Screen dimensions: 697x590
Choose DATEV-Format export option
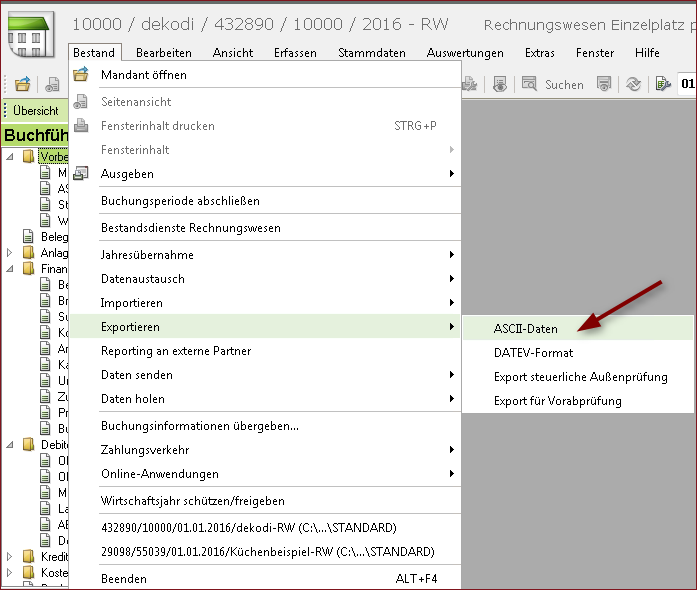[533, 353]
